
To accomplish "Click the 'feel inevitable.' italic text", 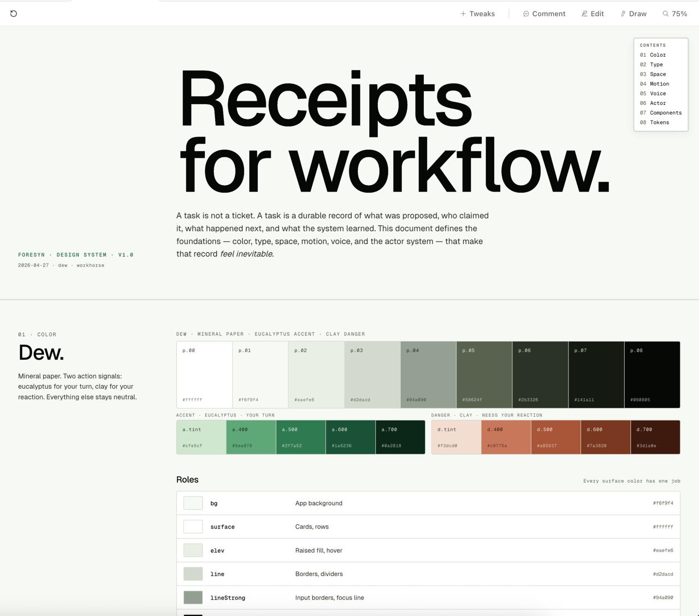I will click(x=247, y=254).
